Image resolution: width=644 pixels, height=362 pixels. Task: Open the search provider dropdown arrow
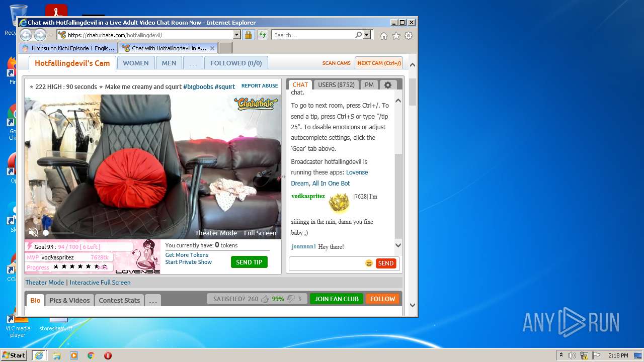point(367,35)
